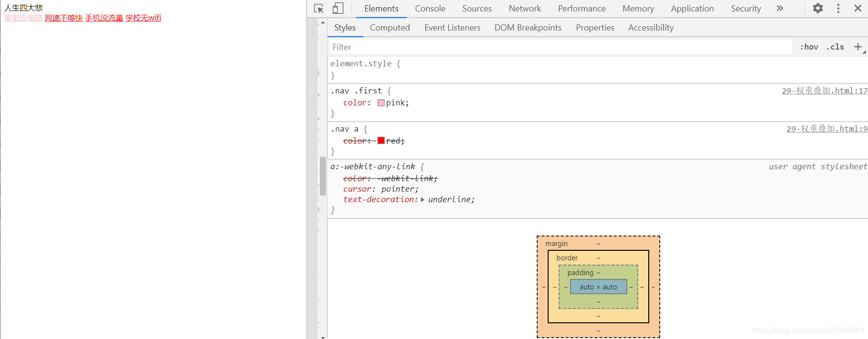Edit the pink color value
Image resolution: width=868 pixels, height=339 pixels.
(x=396, y=103)
